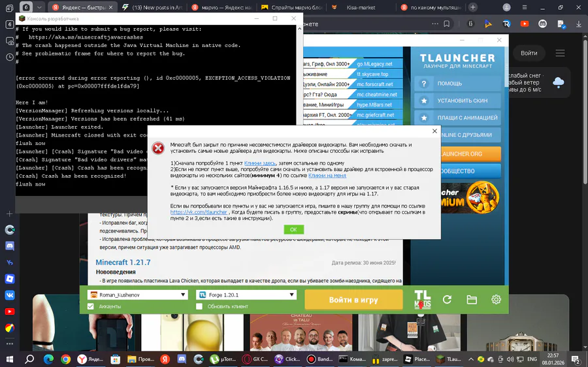Switch to 'Яндекс — быстрый' browser tab
The height and width of the screenshot is (367, 588).
[x=83, y=7]
